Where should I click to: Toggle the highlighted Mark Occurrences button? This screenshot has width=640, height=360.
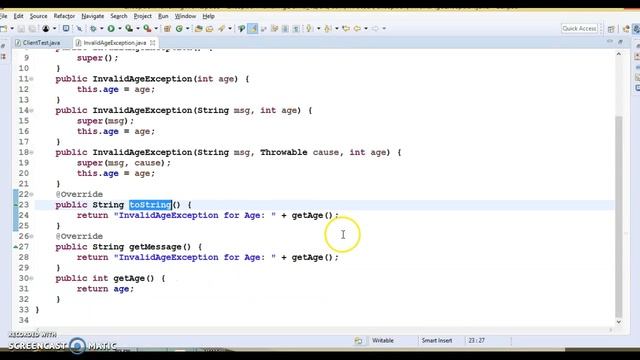click(x=252, y=29)
